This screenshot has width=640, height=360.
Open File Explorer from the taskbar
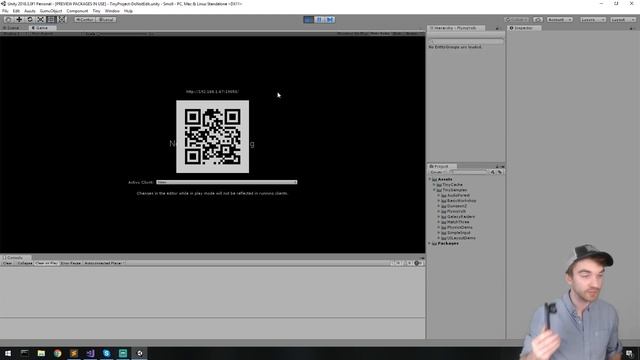coord(41,353)
